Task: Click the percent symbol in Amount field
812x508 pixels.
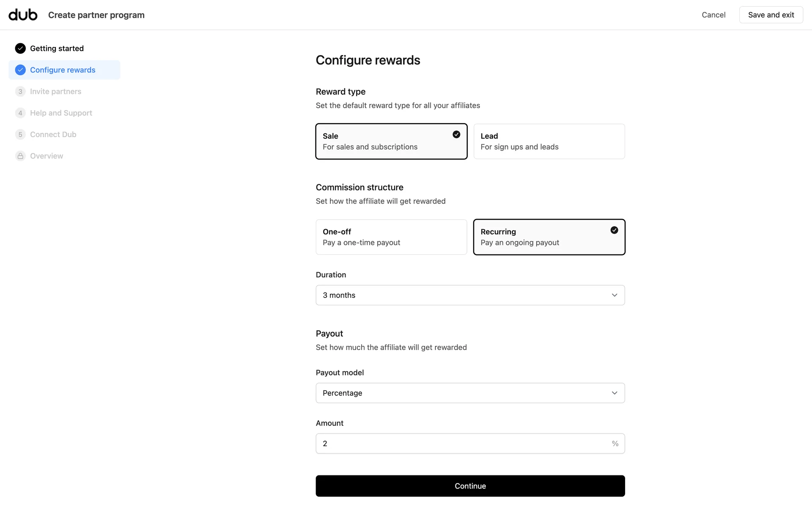Action: (615, 444)
